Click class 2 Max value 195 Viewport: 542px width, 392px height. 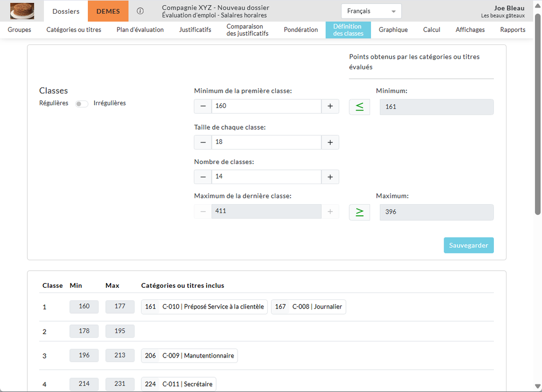click(120, 331)
